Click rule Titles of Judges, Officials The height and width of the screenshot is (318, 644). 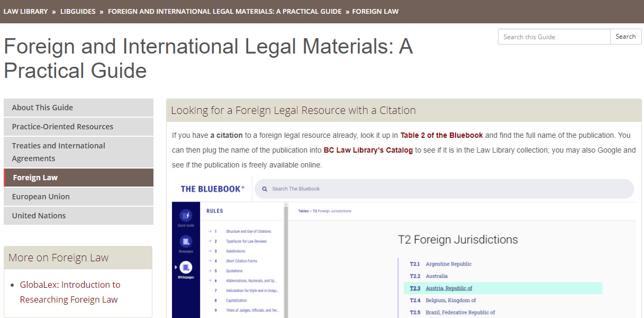[x=252, y=311]
